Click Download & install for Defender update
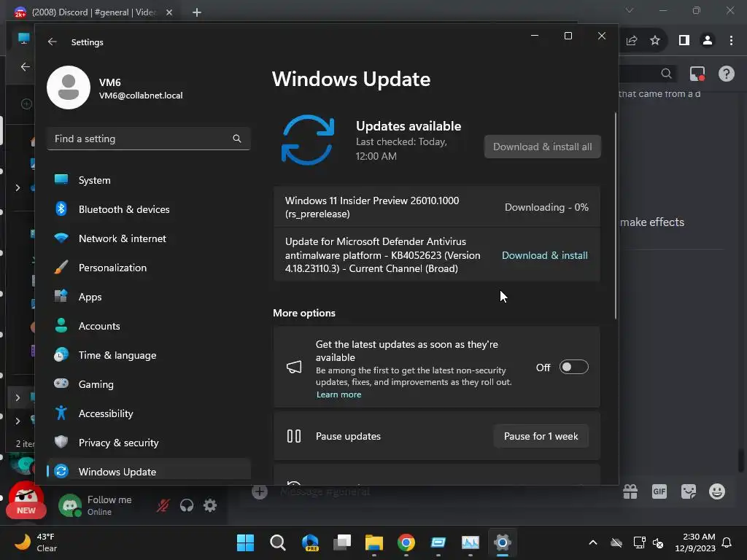Viewport: 747px width, 560px height. click(544, 255)
